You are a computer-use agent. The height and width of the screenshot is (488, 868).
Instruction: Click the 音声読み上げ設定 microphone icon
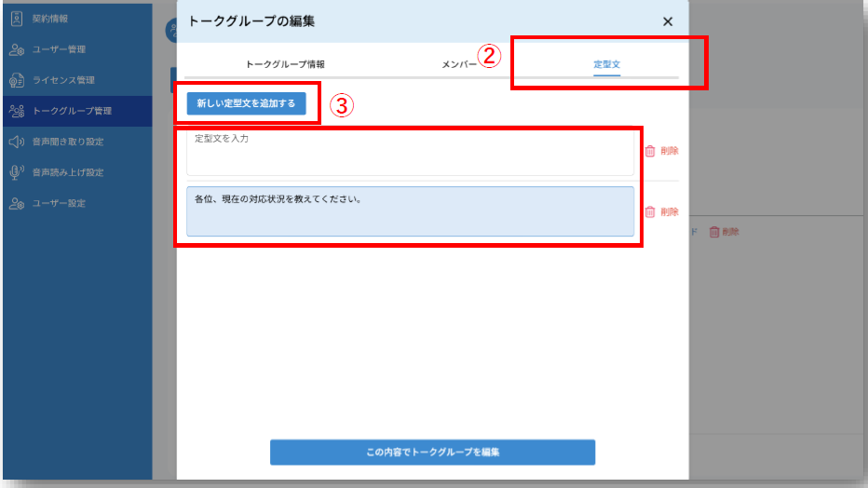point(17,172)
